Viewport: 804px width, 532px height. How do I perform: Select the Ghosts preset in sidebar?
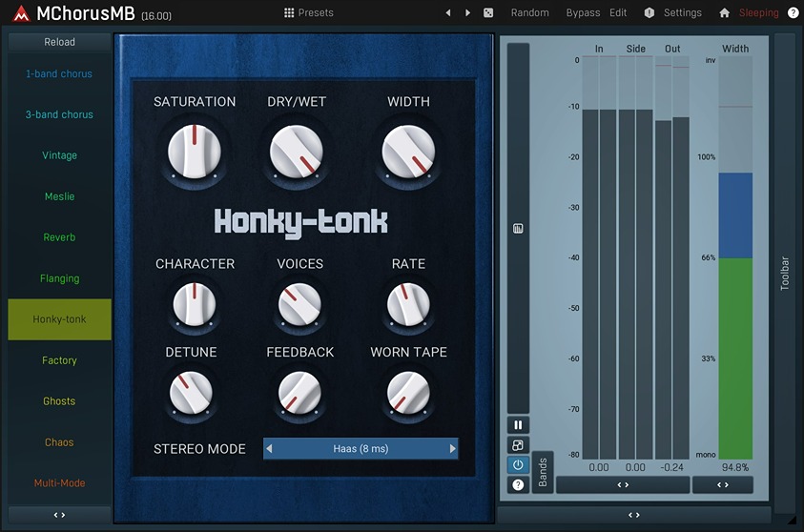point(59,401)
